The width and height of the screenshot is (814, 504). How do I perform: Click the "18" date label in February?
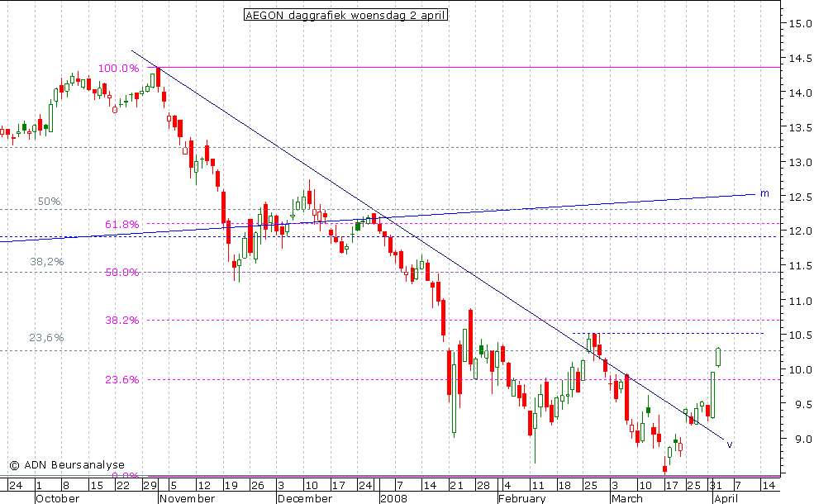click(x=564, y=485)
